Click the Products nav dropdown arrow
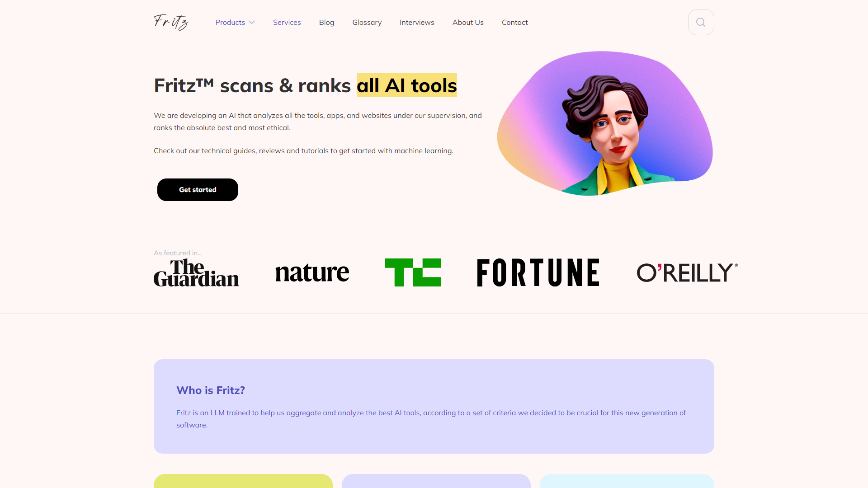Viewport: 868px width, 488px height. point(251,22)
